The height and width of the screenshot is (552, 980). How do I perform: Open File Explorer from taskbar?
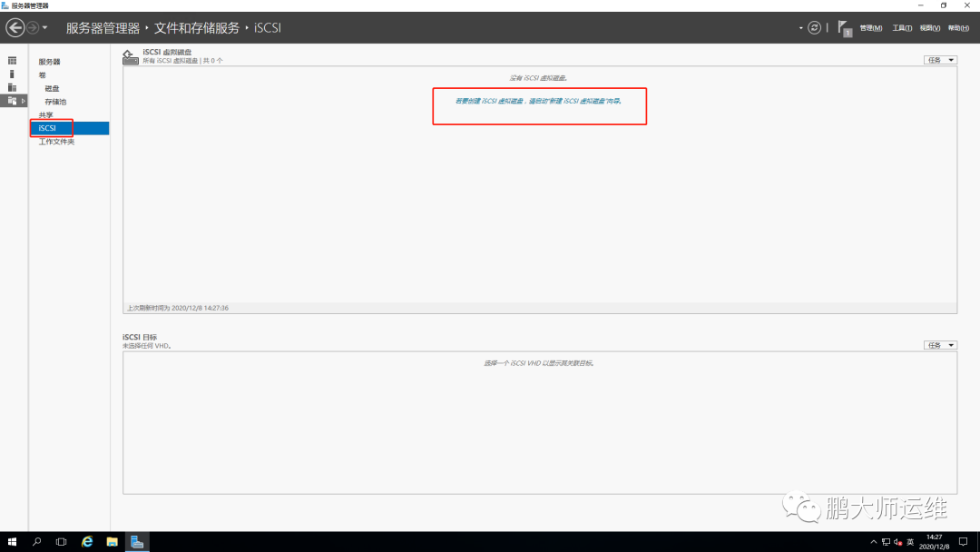point(112,542)
